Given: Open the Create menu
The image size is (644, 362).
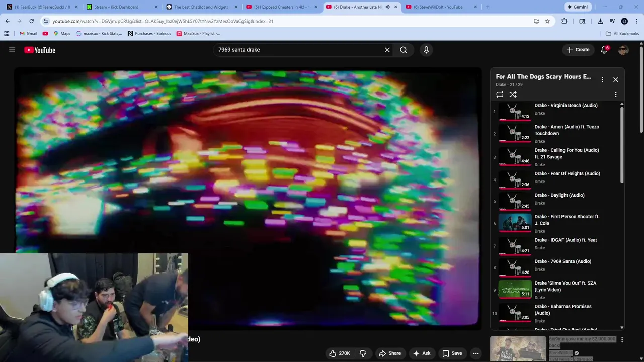Looking at the screenshot, I should click(578, 50).
